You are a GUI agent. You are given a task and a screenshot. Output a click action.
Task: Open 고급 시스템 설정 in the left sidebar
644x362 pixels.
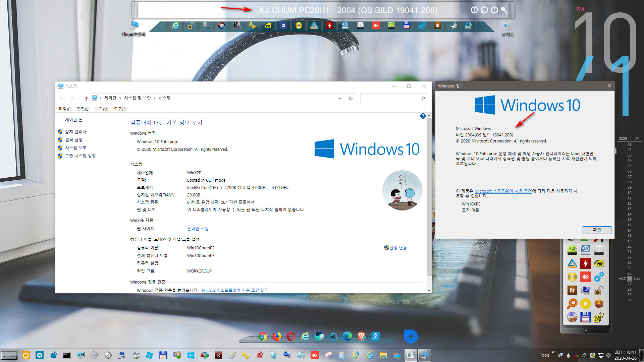click(x=80, y=156)
